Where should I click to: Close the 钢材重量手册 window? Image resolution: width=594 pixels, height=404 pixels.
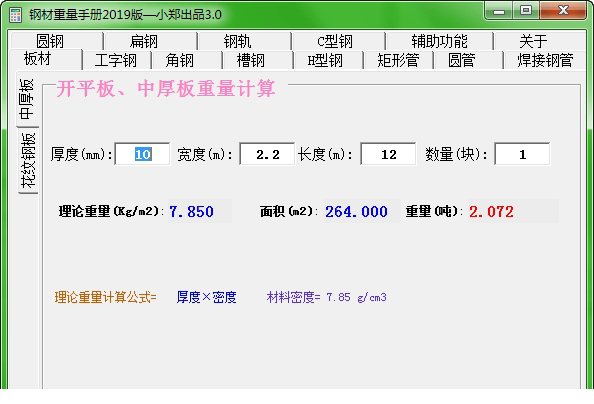[x=563, y=11]
